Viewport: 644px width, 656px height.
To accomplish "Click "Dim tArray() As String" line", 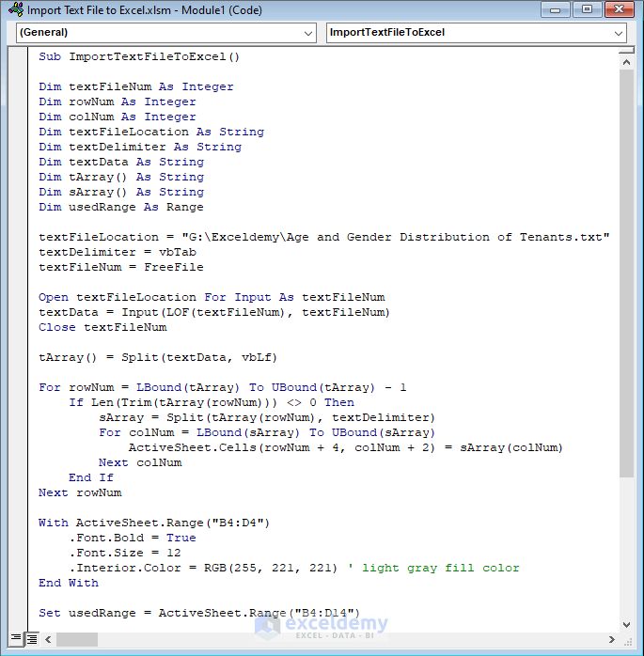I will tap(121, 177).
